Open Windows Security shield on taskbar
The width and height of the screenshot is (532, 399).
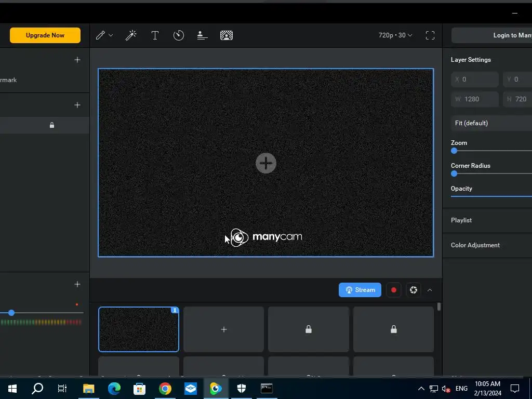[241, 389]
